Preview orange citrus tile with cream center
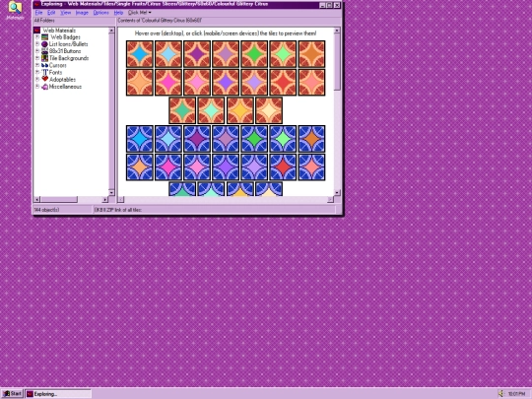The height and width of the screenshot is (399, 532). 269,110
